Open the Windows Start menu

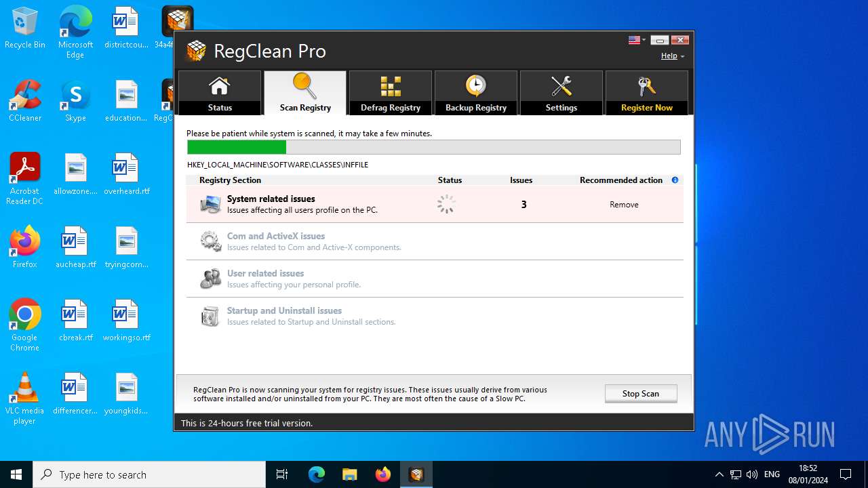coord(16,474)
